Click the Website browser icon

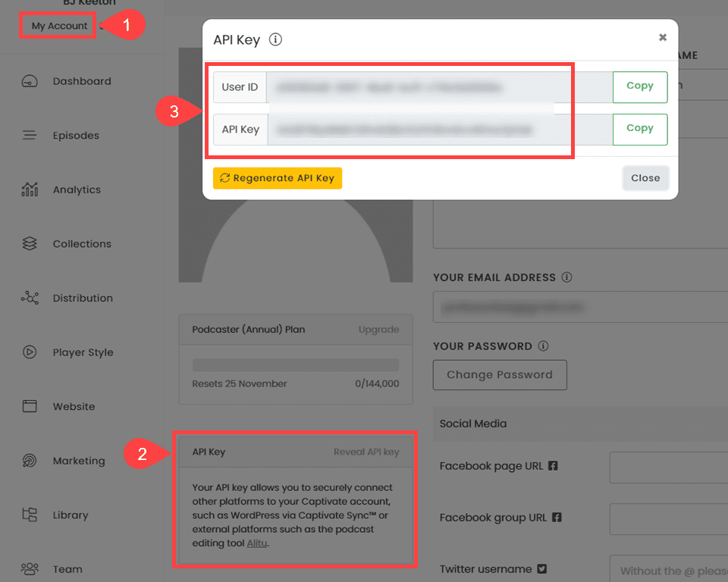[29, 406]
